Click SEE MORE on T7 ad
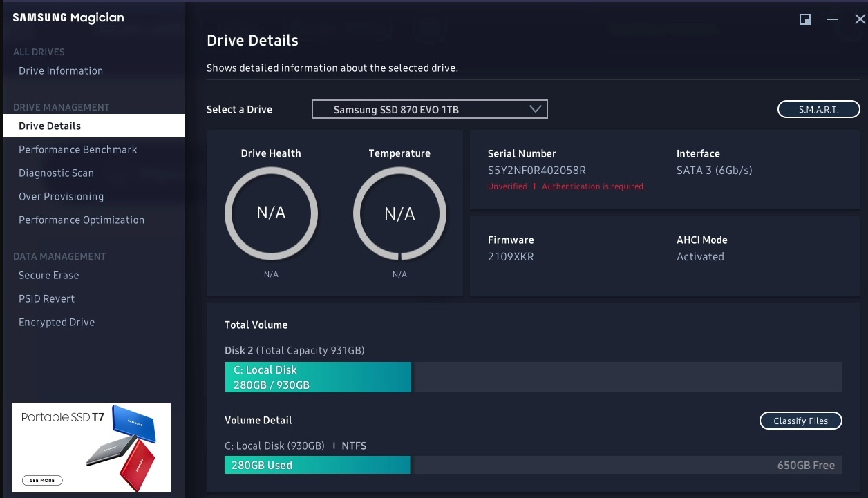Image resolution: width=868 pixels, height=498 pixels. tap(42, 480)
